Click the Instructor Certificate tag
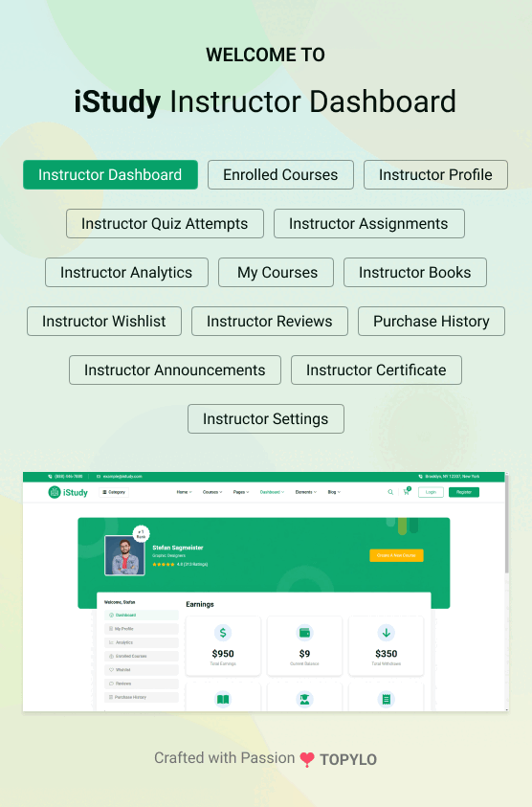532x807 pixels. coord(376,370)
